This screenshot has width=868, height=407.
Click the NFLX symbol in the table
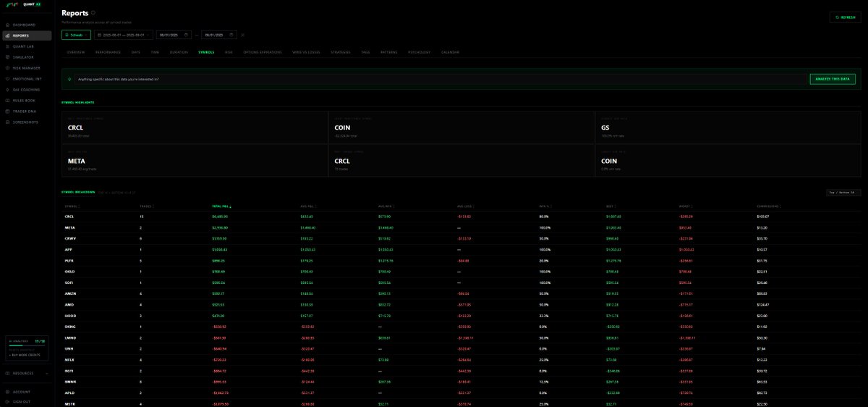[x=69, y=359]
